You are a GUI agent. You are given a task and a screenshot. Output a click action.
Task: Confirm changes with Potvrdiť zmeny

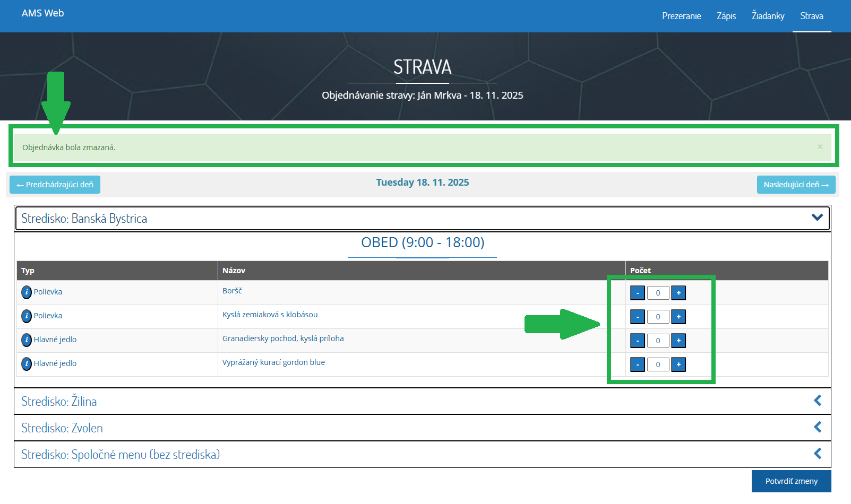point(791,481)
